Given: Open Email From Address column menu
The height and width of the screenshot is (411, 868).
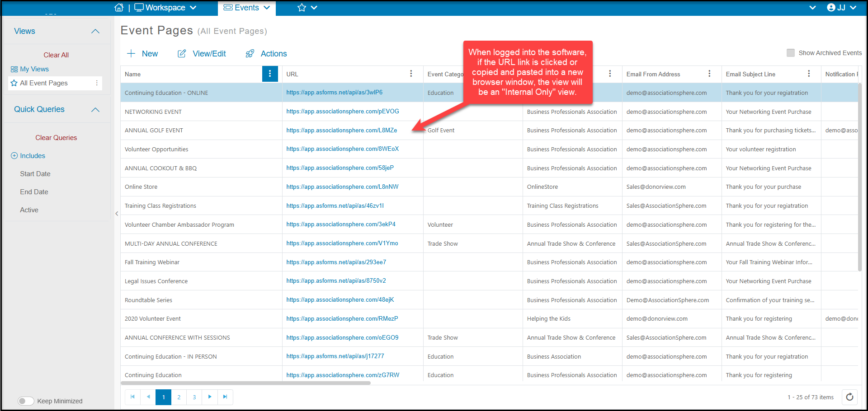Looking at the screenshot, I should tap(709, 74).
